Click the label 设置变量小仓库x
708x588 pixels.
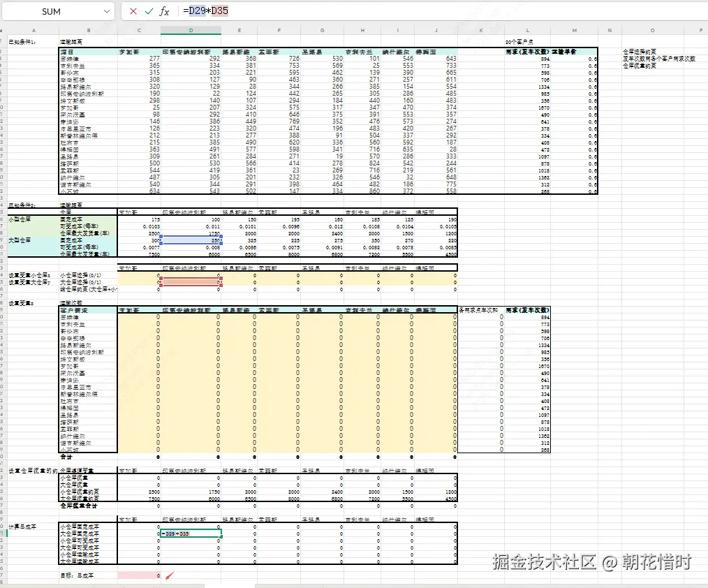point(30,275)
